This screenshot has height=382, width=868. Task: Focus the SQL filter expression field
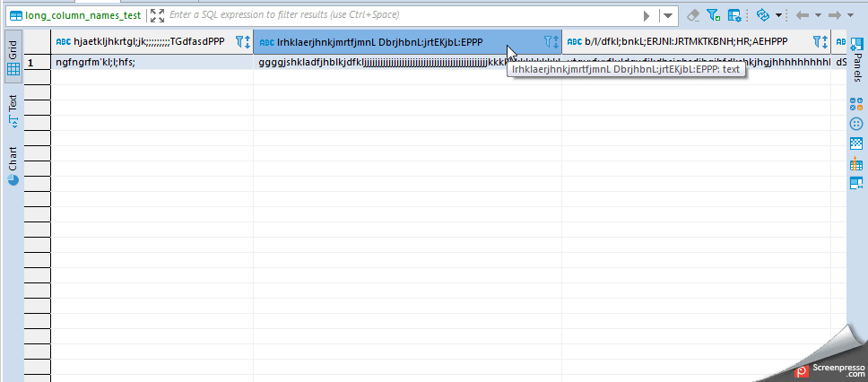(x=404, y=15)
